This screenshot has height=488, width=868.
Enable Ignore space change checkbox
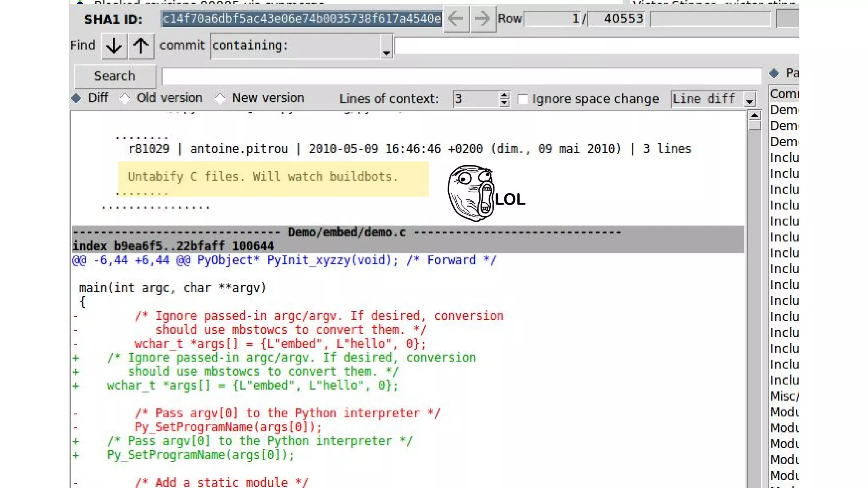[523, 100]
